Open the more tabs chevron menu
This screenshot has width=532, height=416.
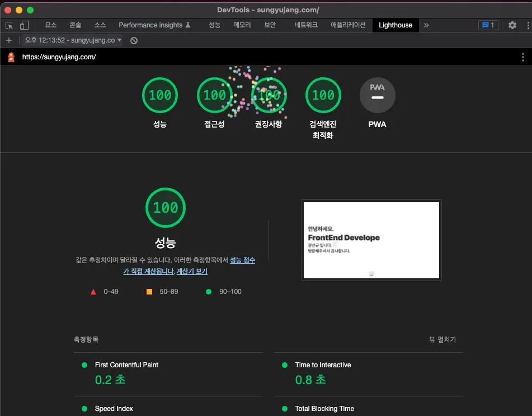(426, 25)
